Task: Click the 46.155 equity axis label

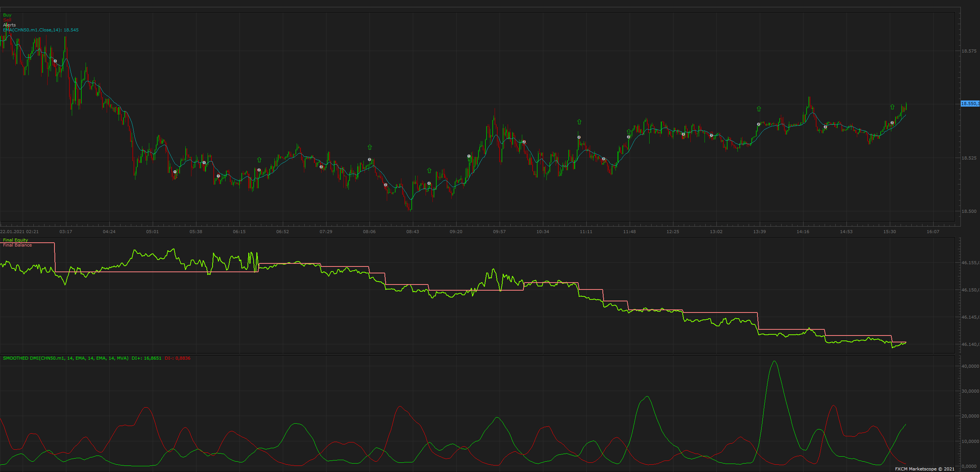Action: pos(970,263)
